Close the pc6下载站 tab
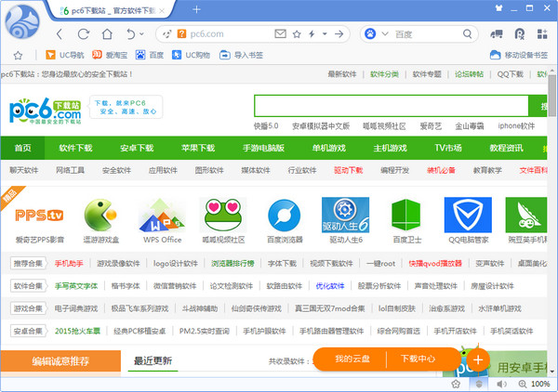The width and height of the screenshot is (558, 392). coord(162,10)
